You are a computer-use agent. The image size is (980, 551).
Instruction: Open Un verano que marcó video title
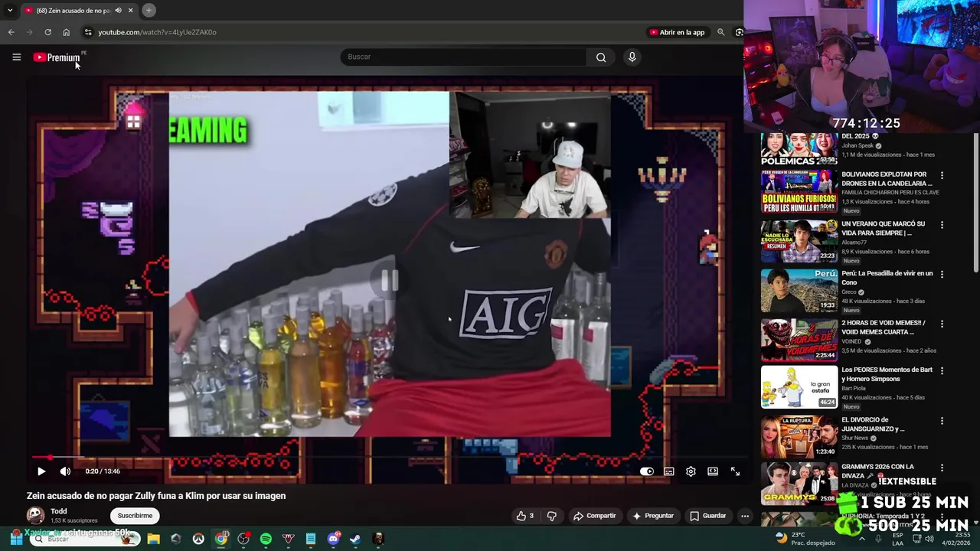click(x=884, y=228)
